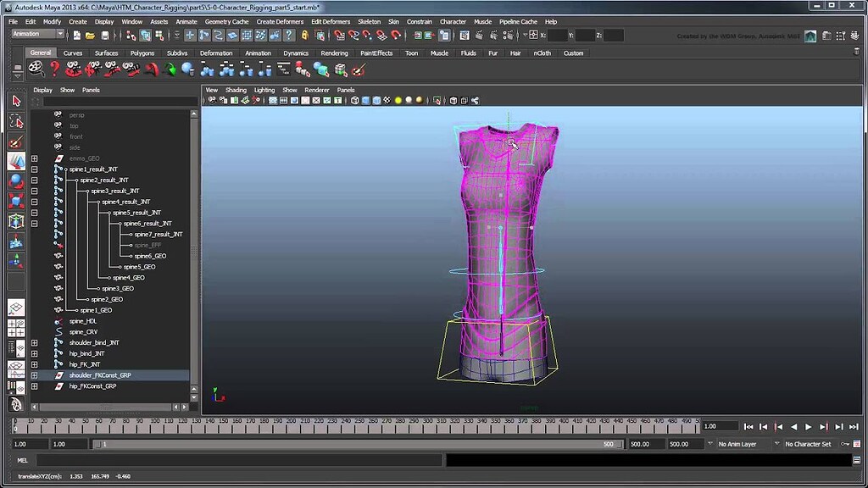Open scene via folder icon
The width and height of the screenshot is (868, 488).
[91, 35]
